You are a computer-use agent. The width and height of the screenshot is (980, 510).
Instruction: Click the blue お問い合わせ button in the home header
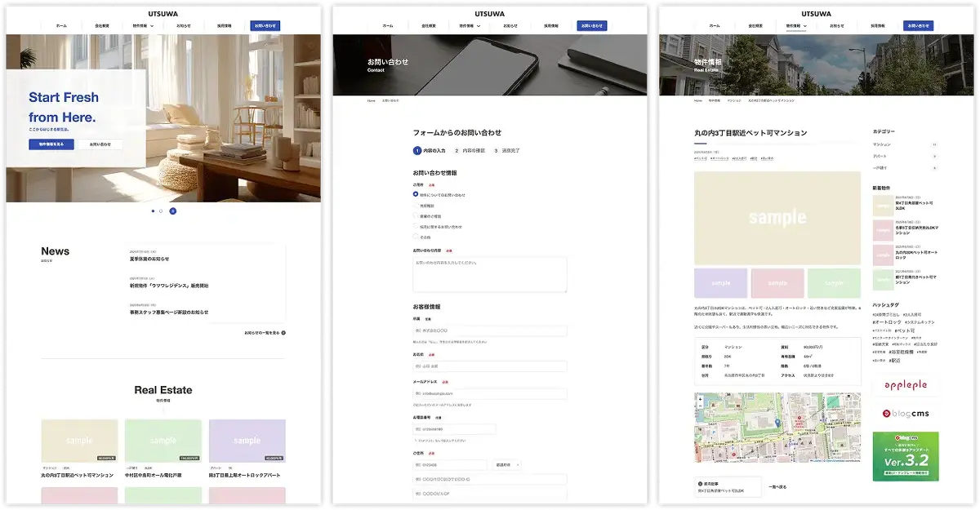pyautogui.click(x=265, y=26)
